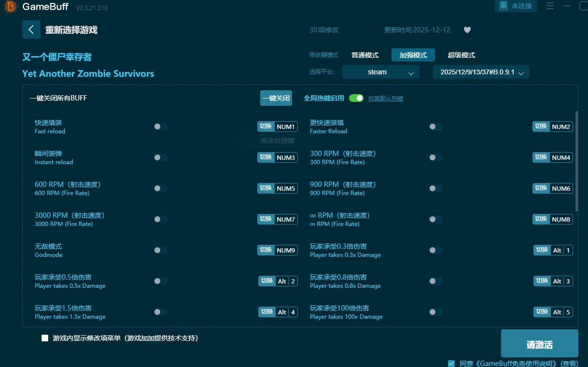Click the phone not-connected icon
Image resolution: width=588 pixels, height=367 pixels.
pyautogui.click(x=504, y=6)
